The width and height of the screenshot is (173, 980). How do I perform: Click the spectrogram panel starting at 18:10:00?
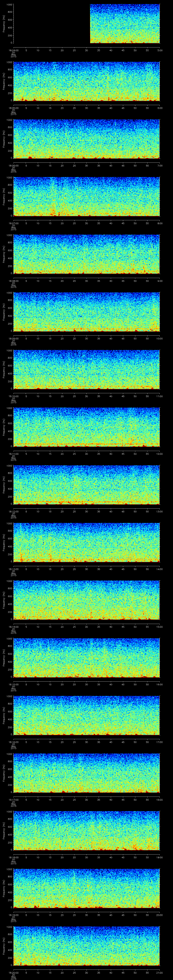coord(87,369)
